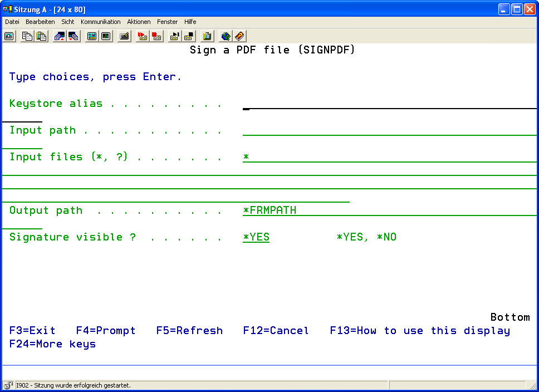Click the globe help index icon
The width and height of the screenshot is (539, 392).
tap(226, 36)
